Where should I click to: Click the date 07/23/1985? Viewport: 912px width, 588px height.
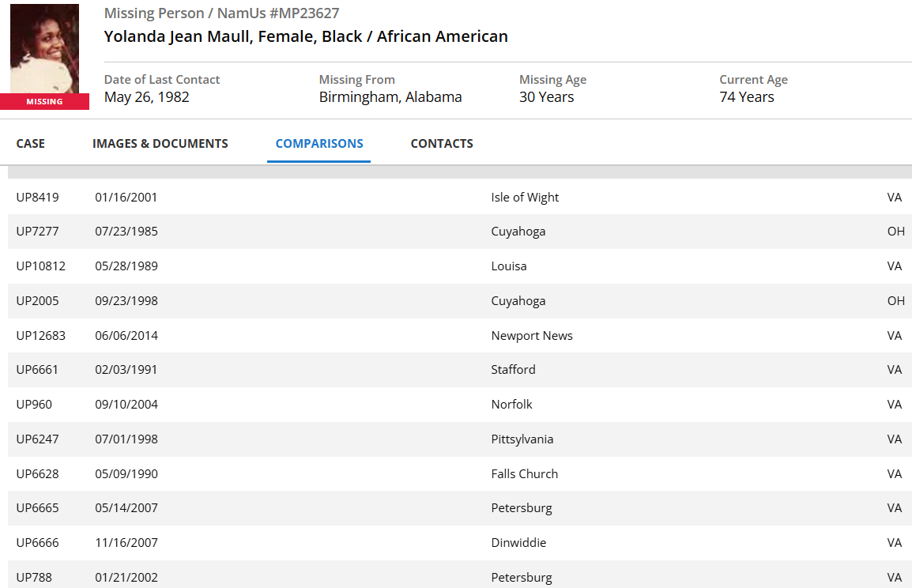click(x=126, y=232)
